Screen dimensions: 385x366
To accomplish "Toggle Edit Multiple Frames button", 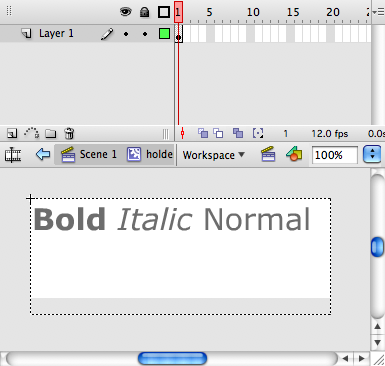I will click(x=238, y=133).
